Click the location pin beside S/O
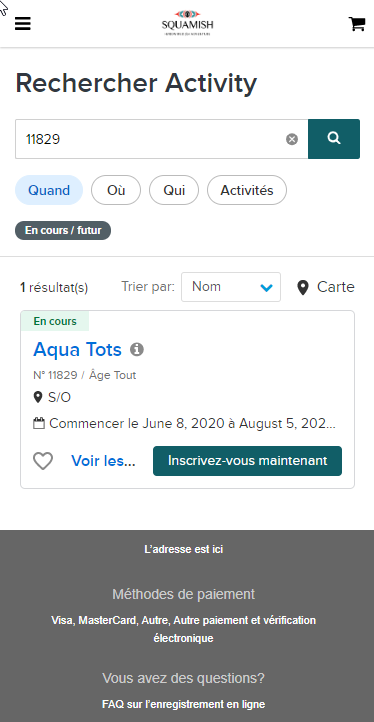The image size is (374, 722). coord(38,397)
